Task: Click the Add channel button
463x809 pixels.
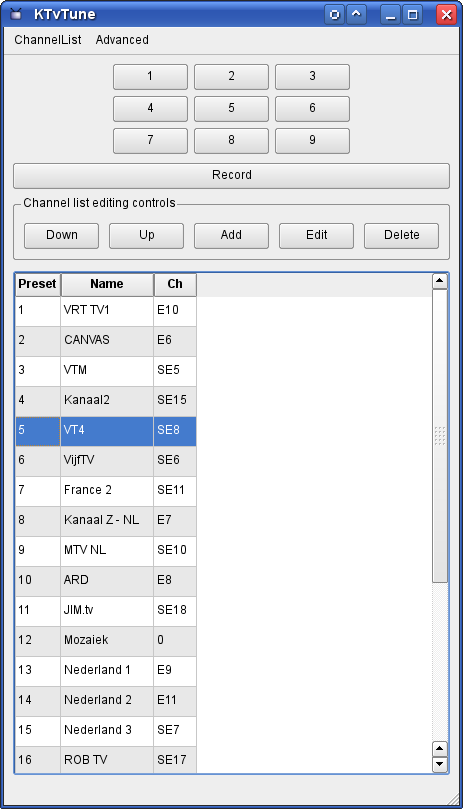Action: 231,235
